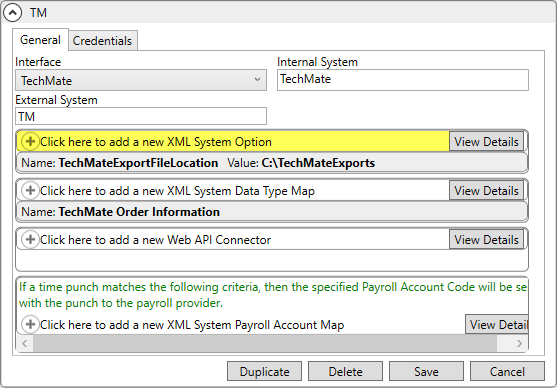Image resolution: width=557 pixels, height=388 pixels.
Task: Click the External System field containing TM
Action: tap(141, 116)
